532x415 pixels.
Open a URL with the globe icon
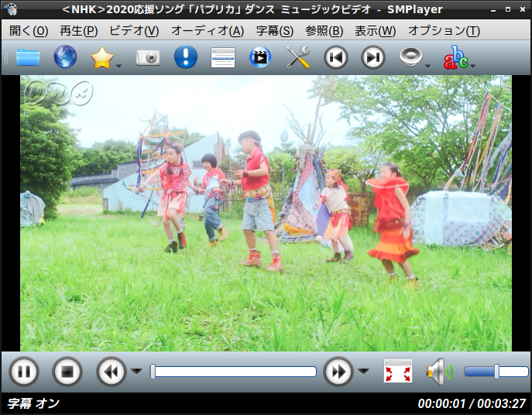pos(65,57)
